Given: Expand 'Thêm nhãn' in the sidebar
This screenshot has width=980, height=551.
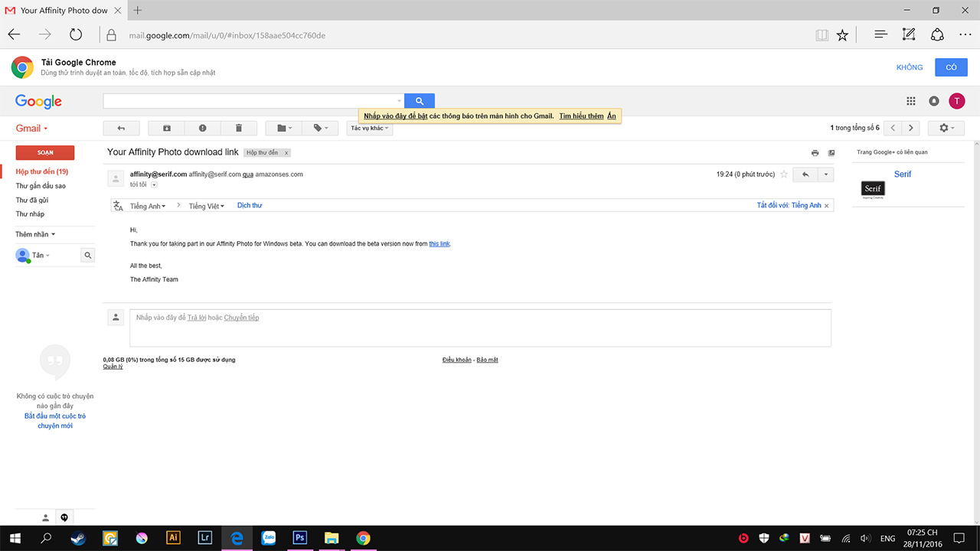Looking at the screenshot, I should click(x=35, y=234).
